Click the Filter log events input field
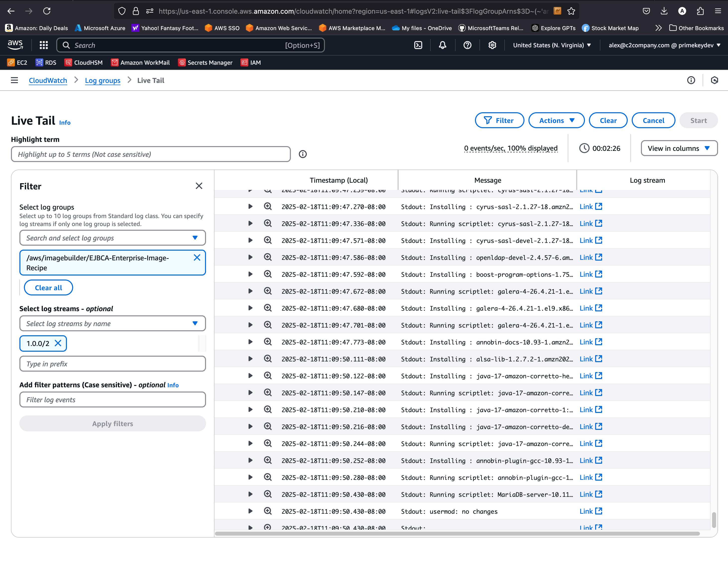This screenshot has height=566, width=728. 112,399
